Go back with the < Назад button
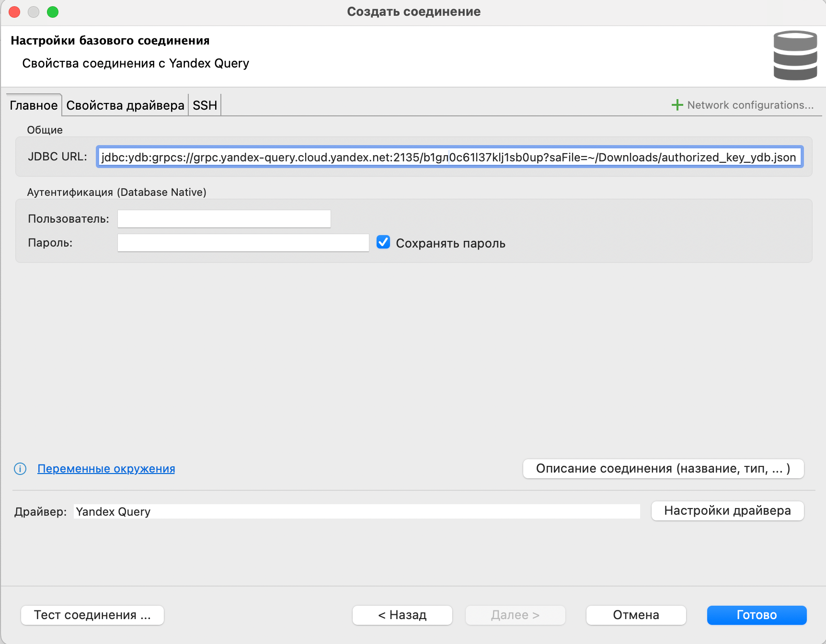This screenshot has width=826, height=644. [402, 615]
